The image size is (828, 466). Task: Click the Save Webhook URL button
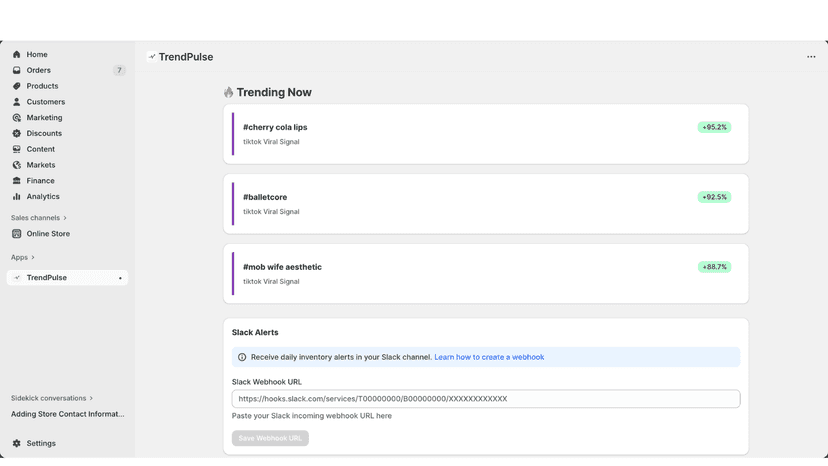click(x=270, y=438)
